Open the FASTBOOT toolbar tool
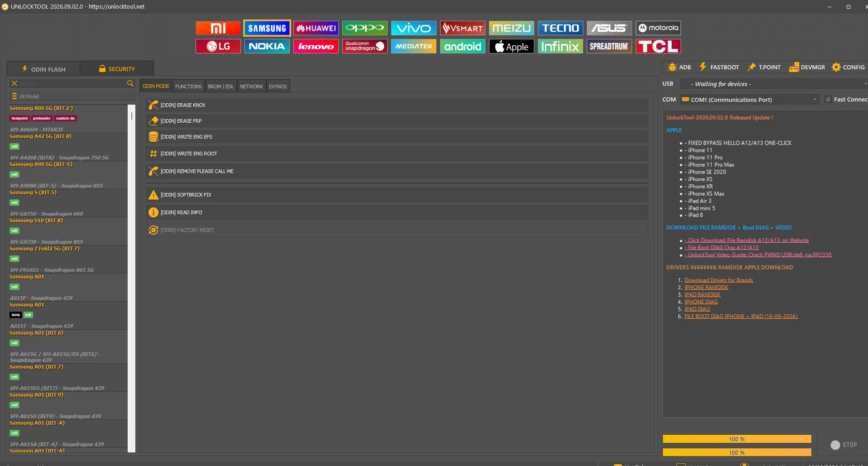 tap(719, 67)
